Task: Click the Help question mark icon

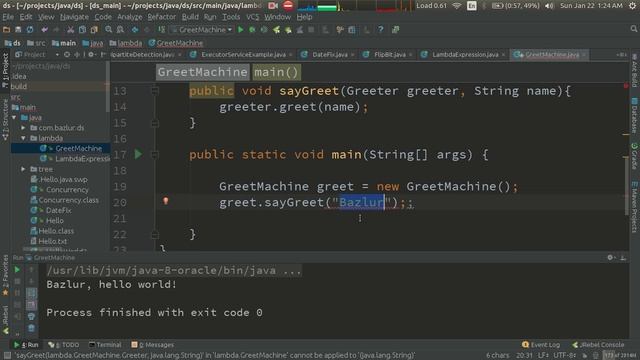Action: (x=380, y=30)
